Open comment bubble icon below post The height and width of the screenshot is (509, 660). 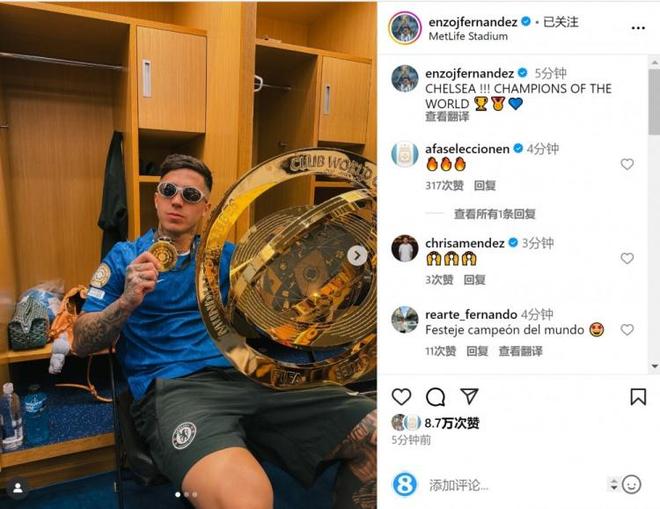click(x=435, y=397)
